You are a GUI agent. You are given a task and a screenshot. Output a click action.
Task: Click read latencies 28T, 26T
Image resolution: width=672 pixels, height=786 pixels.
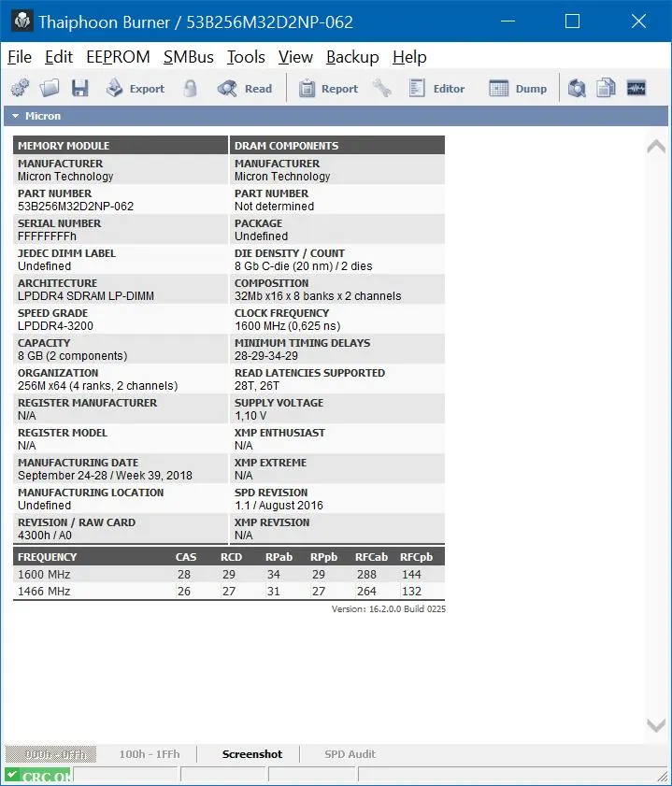tap(257, 385)
